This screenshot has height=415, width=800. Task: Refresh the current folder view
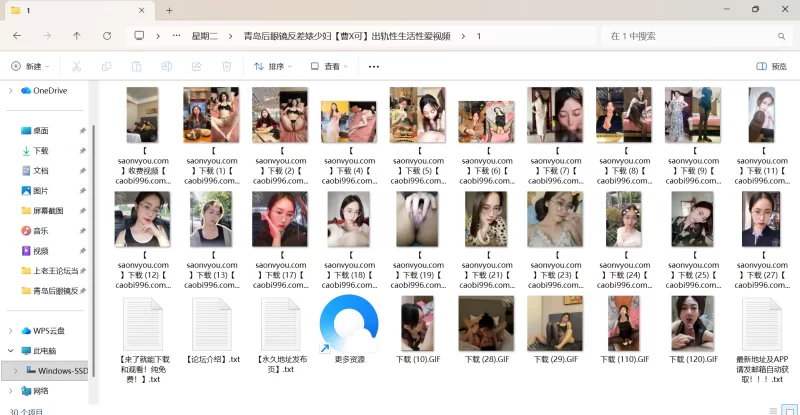coord(106,36)
